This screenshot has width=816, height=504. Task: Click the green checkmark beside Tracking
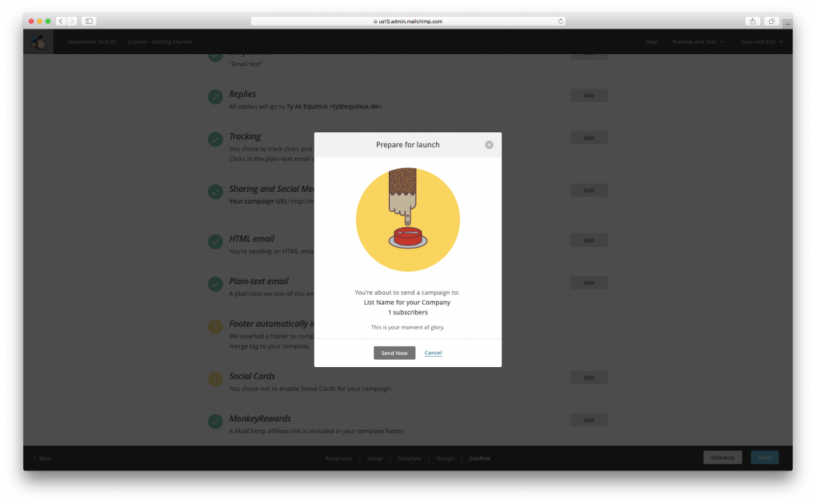click(x=215, y=139)
